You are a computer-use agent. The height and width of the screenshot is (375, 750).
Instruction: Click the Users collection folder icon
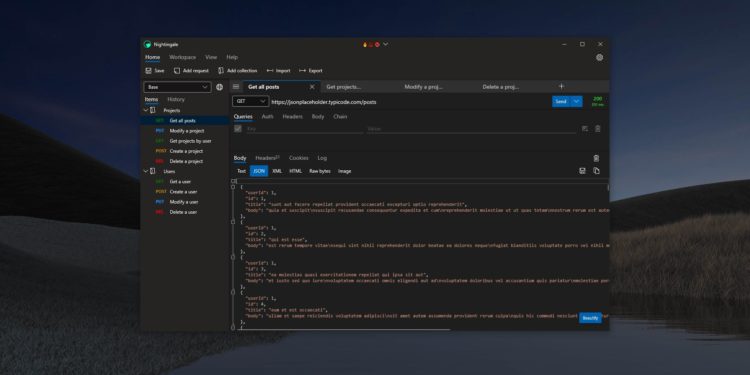point(153,171)
